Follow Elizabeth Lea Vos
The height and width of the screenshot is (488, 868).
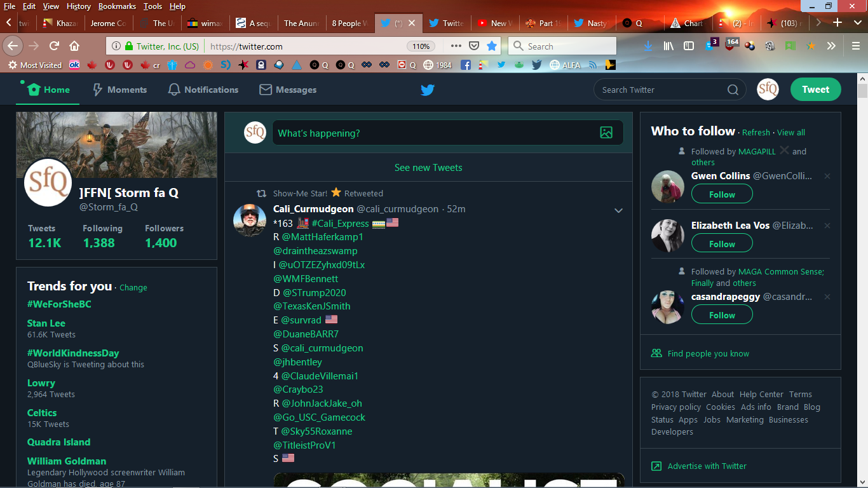coord(722,244)
